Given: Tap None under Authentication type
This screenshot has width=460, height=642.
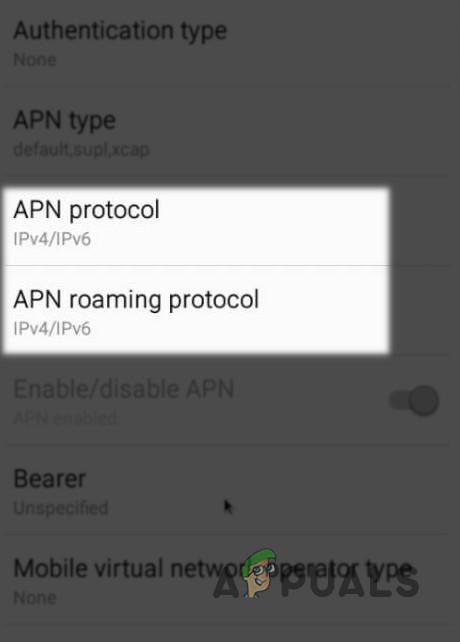Looking at the screenshot, I should pos(35,60).
